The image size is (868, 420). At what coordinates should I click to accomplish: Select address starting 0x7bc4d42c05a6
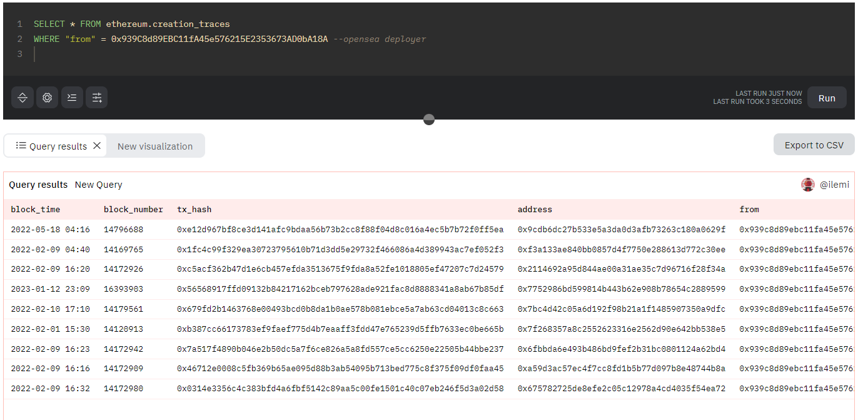[622, 309]
